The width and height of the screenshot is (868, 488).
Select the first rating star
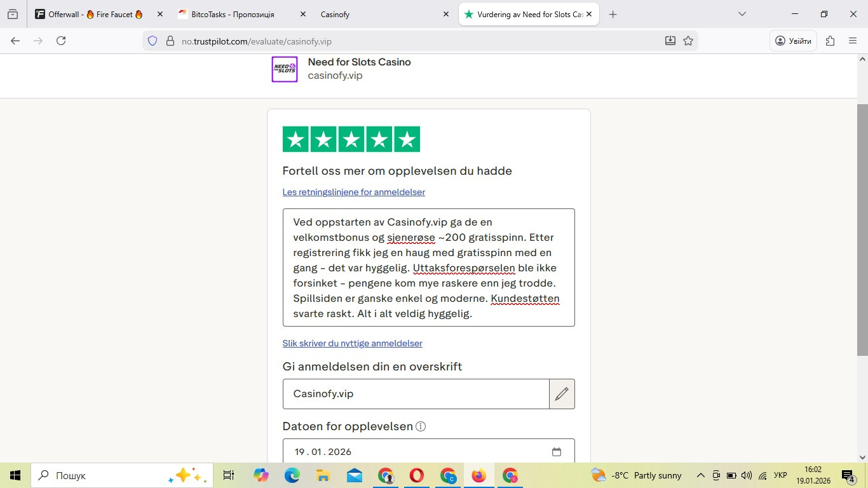point(295,139)
